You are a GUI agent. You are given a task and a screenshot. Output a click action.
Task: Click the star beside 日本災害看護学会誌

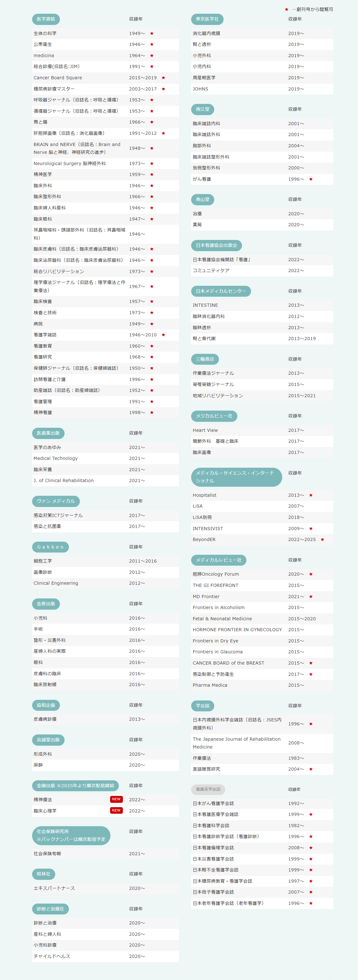click(311, 859)
